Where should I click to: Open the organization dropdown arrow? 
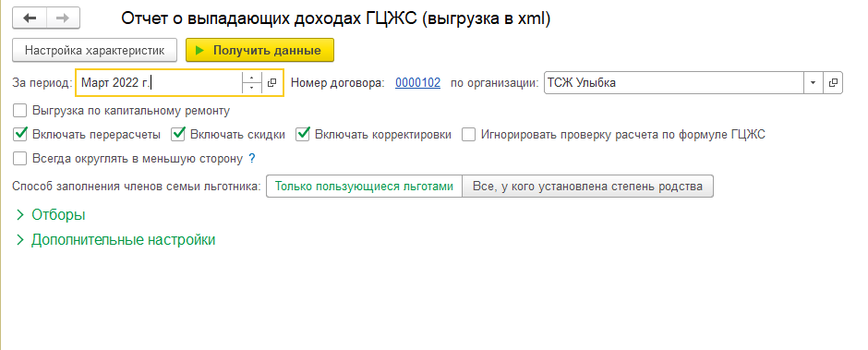(x=814, y=83)
